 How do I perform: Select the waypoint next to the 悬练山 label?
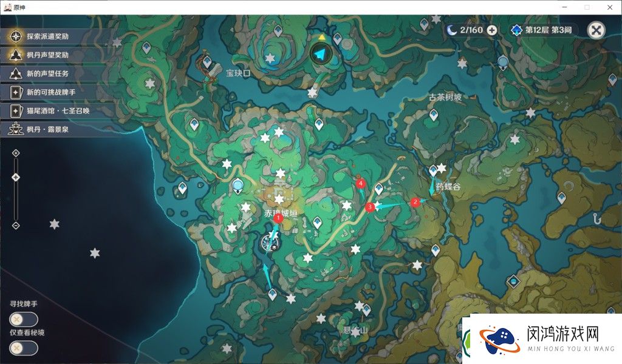click(366, 310)
